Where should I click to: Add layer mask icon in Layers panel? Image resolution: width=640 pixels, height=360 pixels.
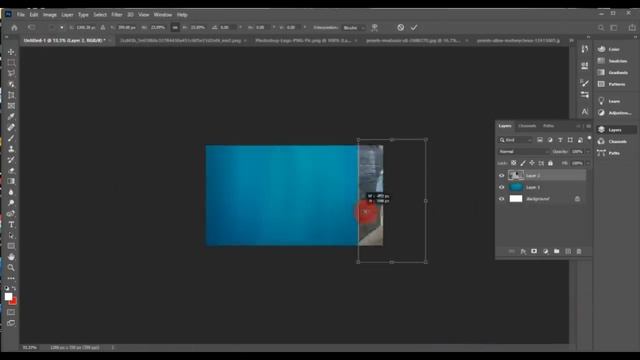[x=534, y=251]
